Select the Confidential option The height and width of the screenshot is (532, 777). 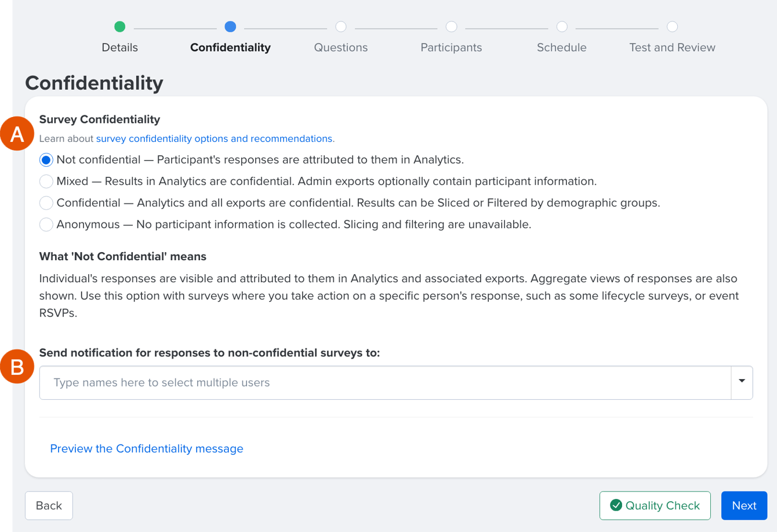(46, 203)
